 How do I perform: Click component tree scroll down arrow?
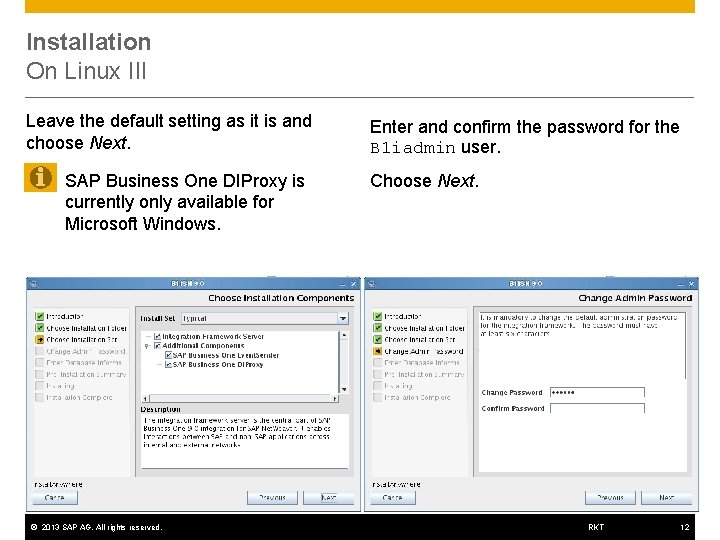pyautogui.click(x=344, y=389)
